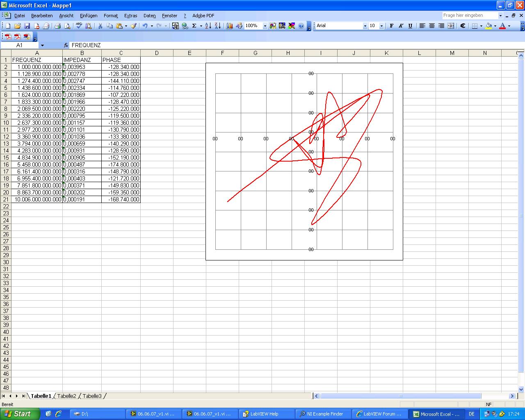Open the borders style dropdown arrow
525x420 pixels.
tap(481, 26)
